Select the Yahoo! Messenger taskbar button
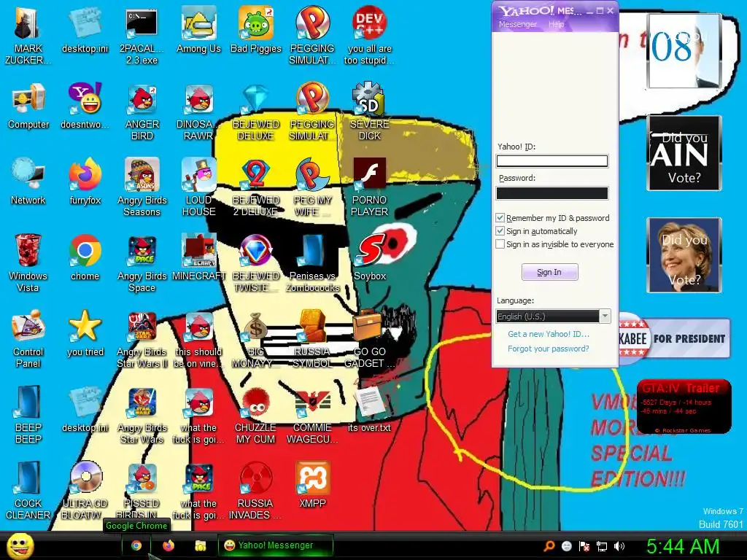This screenshot has width=747, height=560. [275, 545]
